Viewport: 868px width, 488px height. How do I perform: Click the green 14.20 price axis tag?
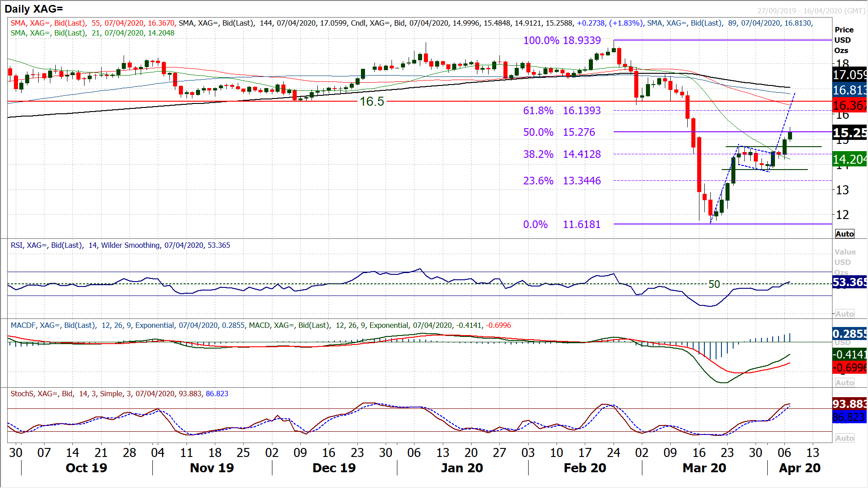[x=849, y=159]
